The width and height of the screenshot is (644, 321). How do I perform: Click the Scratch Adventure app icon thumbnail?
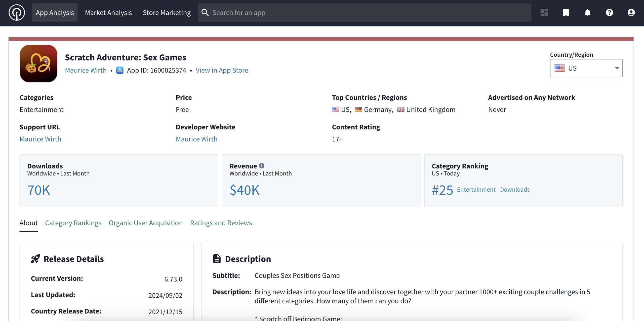38,64
